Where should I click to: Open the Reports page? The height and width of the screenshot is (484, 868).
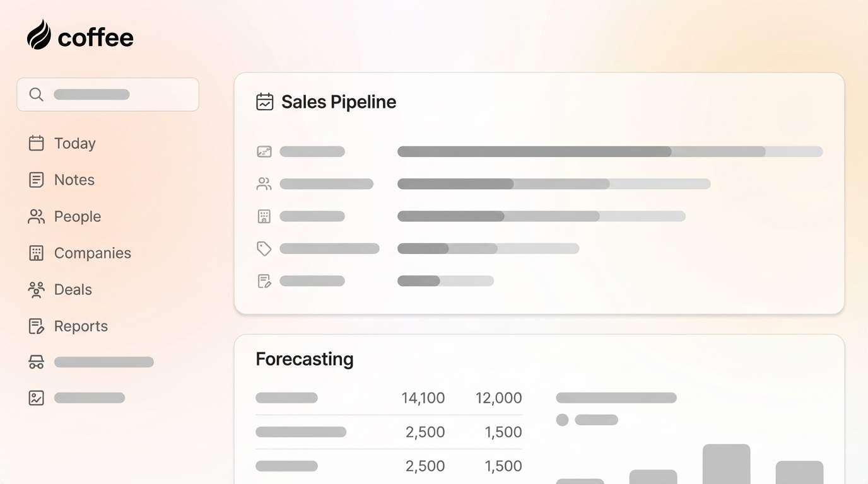tap(81, 326)
